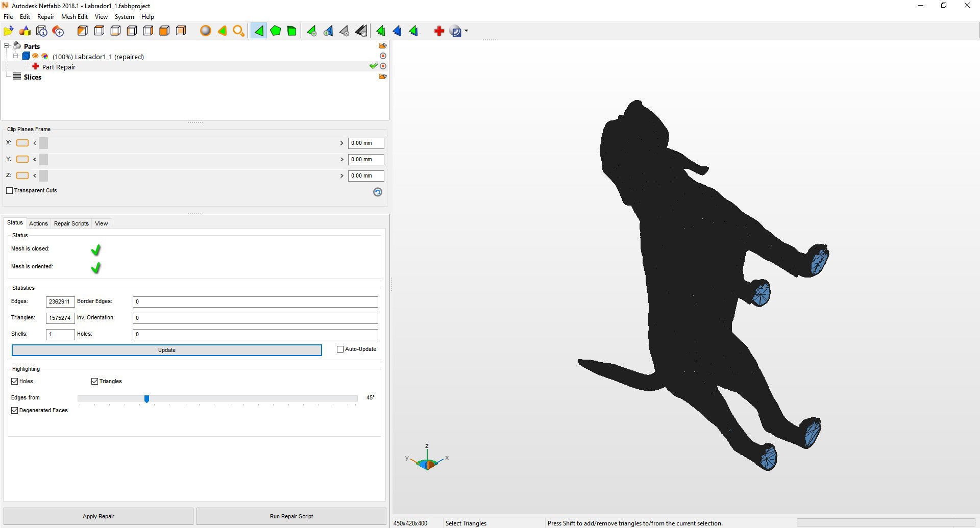Open the Parts folder icon
The width and height of the screenshot is (980, 528).
pyautogui.click(x=383, y=46)
